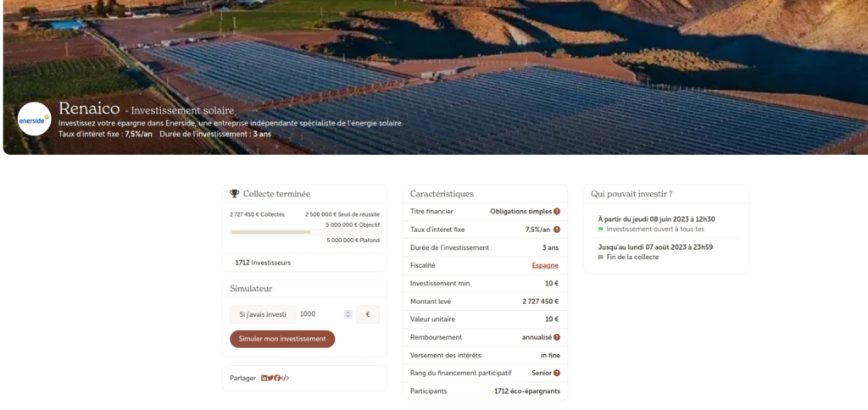The height and width of the screenshot is (410, 868).
Task: Share the project on Twitter
Action: point(270,378)
